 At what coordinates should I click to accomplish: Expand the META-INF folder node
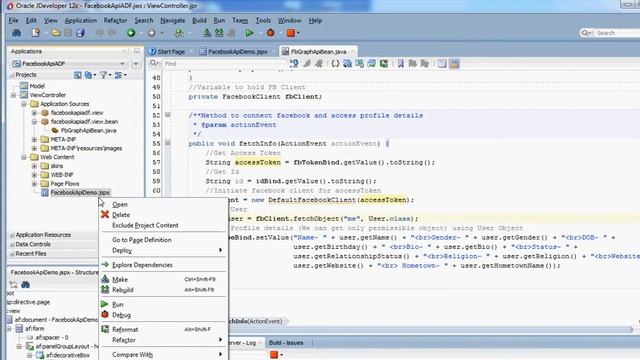tap(34, 139)
